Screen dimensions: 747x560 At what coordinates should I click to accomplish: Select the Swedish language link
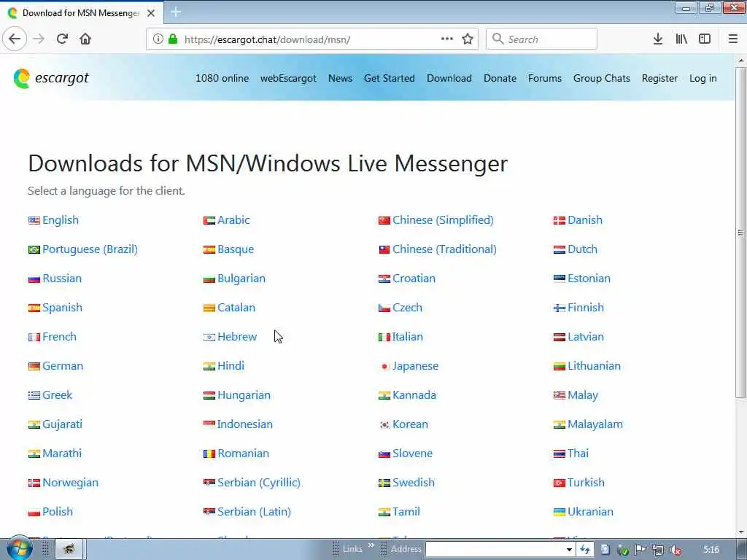pos(414,483)
